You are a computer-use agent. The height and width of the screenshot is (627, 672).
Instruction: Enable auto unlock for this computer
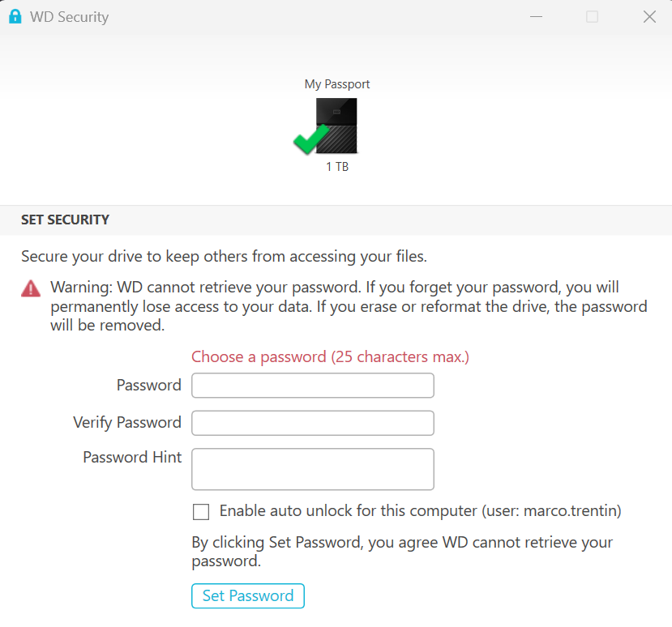point(200,511)
